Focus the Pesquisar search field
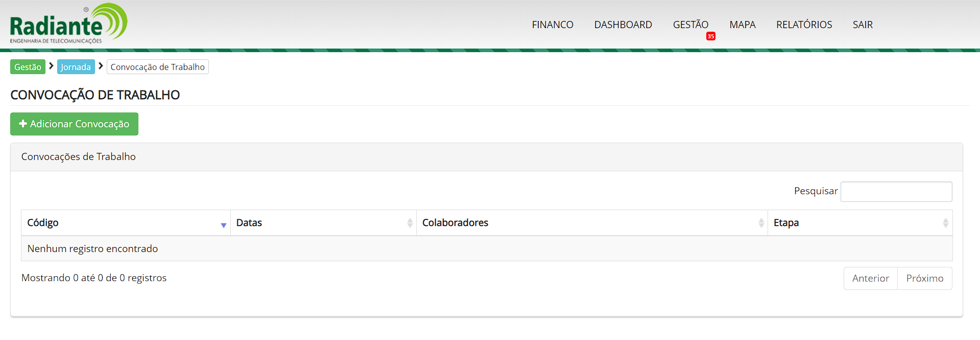The image size is (980, 340). click(x=896, y=192)
